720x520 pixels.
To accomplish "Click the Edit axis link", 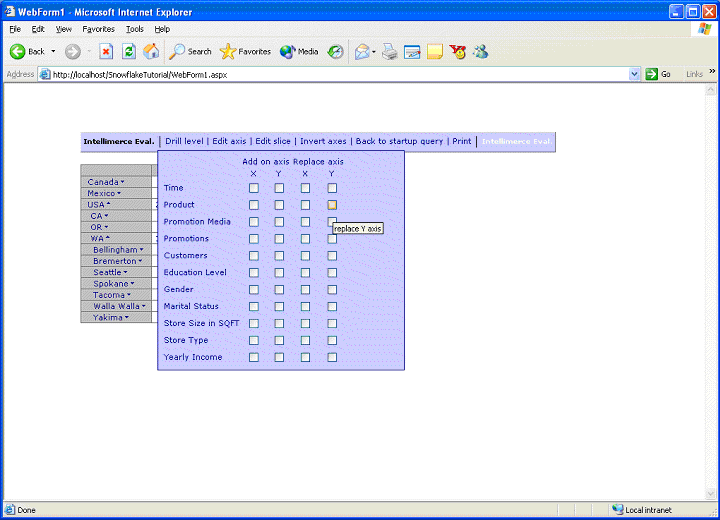I will pos(229,141).
